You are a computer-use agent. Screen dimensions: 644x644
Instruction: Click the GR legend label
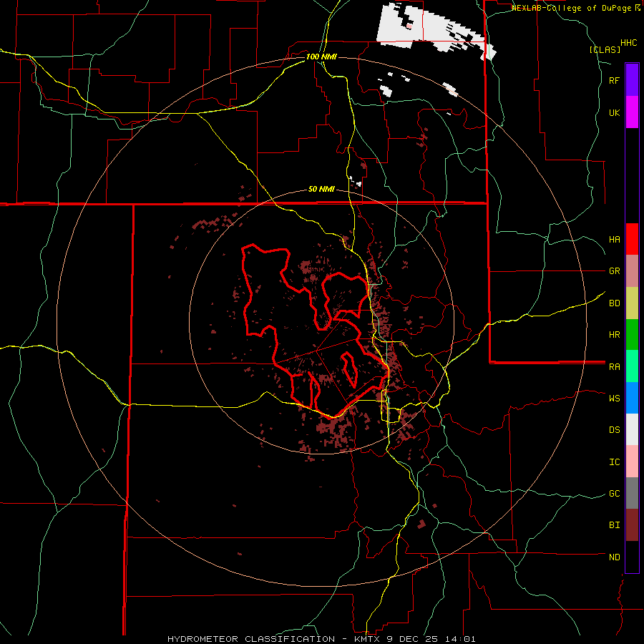tap(614, 271)
